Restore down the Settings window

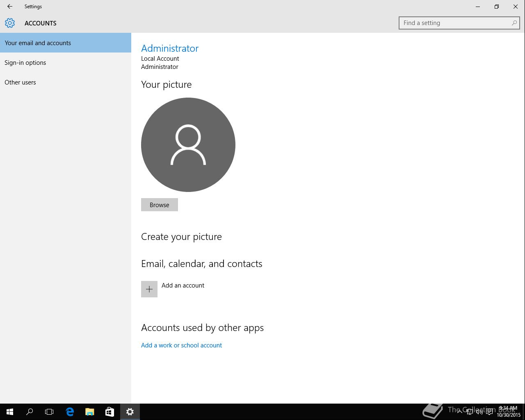click(497, 7)
